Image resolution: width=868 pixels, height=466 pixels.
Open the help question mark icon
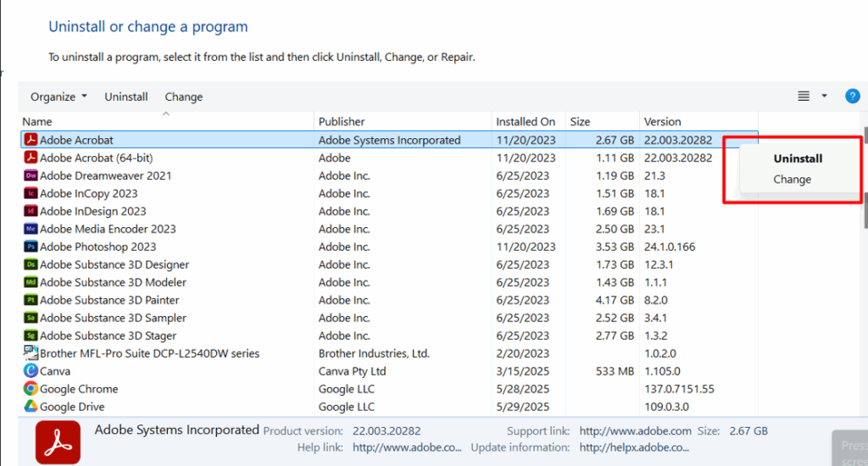[x=853, y=97]
